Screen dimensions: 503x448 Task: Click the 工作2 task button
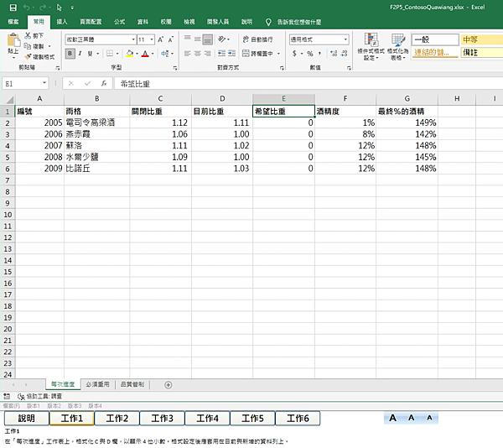[x=117, y=418]
